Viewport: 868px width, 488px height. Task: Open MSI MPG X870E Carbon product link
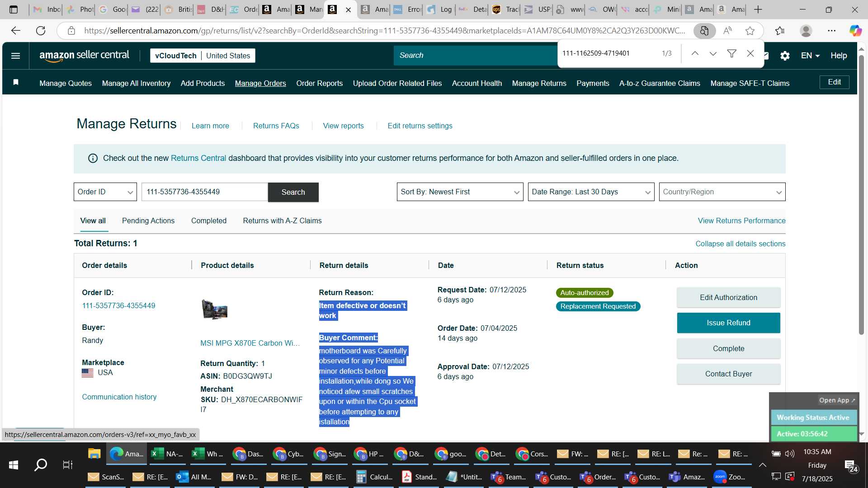(250, 343)
